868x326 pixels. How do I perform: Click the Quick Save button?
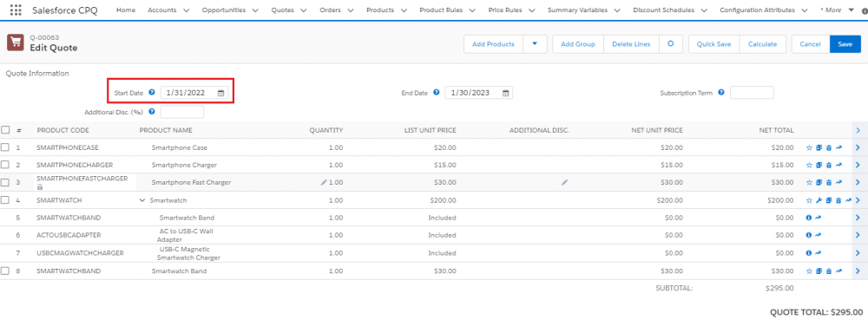[x=713, y=44]
